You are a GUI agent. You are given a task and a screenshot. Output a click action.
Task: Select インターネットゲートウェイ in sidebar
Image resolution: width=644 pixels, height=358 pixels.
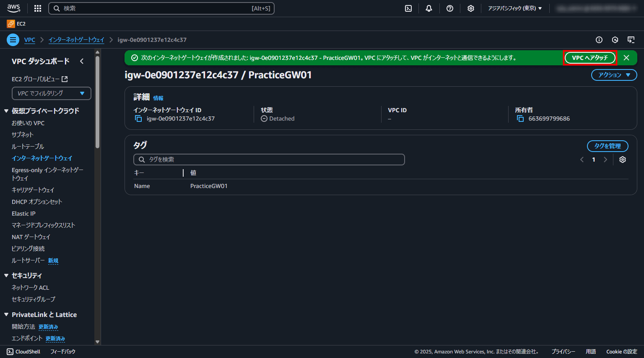pyautogui.click(x=42, y=158)
